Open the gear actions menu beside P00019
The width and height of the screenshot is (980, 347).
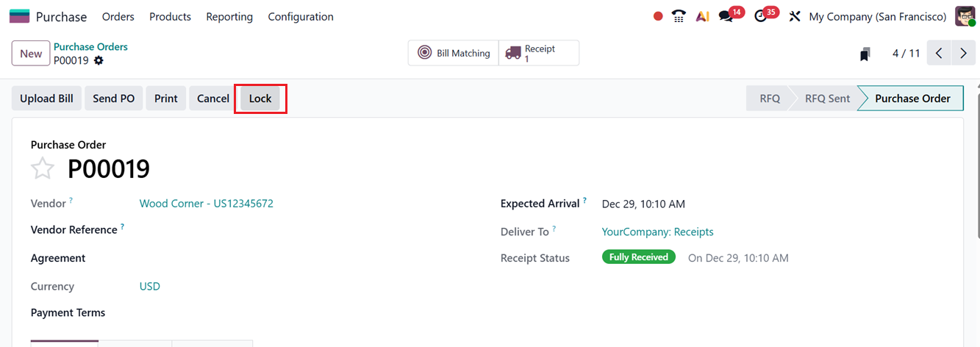coord(99,60)
